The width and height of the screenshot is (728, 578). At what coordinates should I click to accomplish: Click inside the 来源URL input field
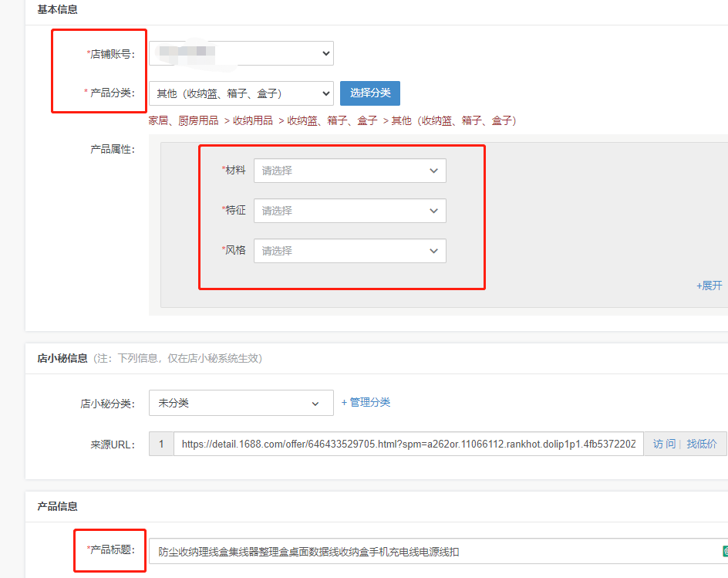pos(386,443)
